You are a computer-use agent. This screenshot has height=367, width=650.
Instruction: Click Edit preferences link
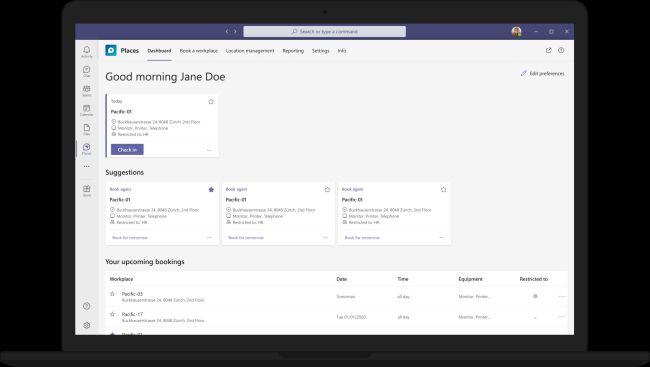tap(543, 73)
